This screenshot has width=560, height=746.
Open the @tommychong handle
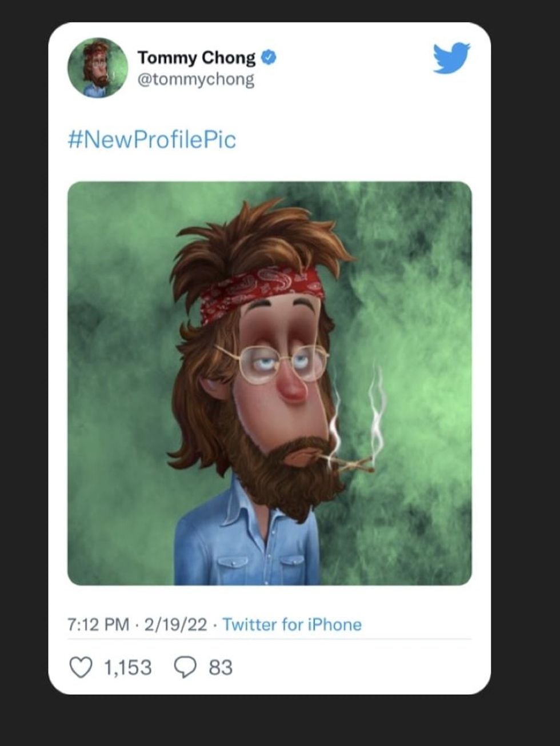pos(195,79)
